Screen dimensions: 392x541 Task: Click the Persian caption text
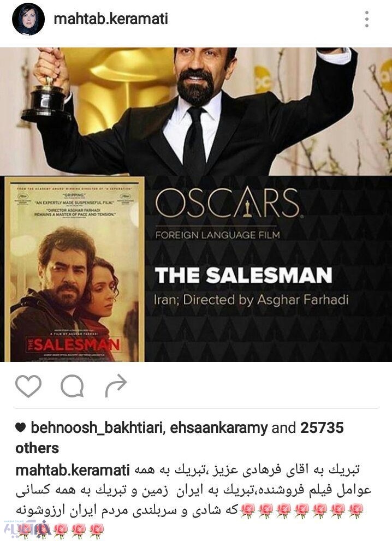193,490
